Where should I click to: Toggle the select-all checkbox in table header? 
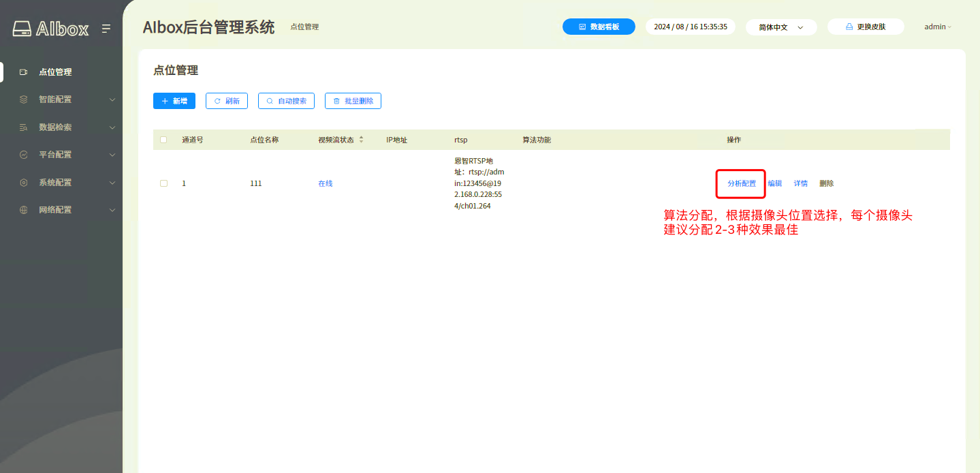pyautogui.click(x=163, y=140)
